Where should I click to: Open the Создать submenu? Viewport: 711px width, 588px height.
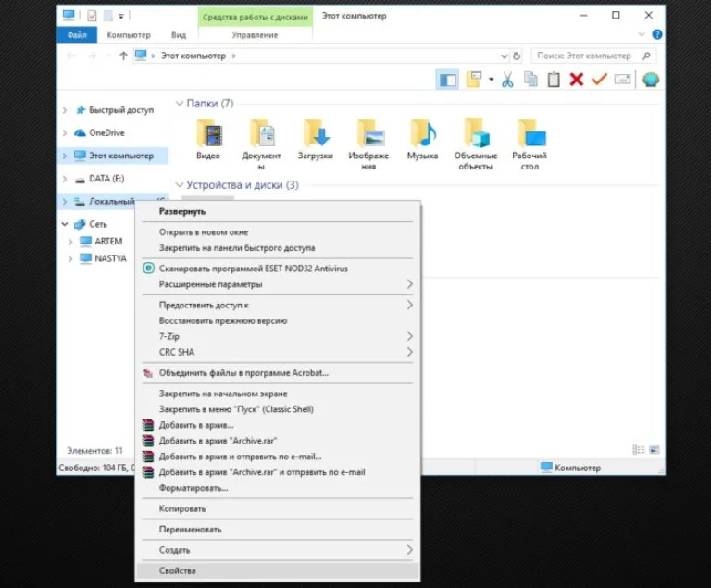coord(278,550)
